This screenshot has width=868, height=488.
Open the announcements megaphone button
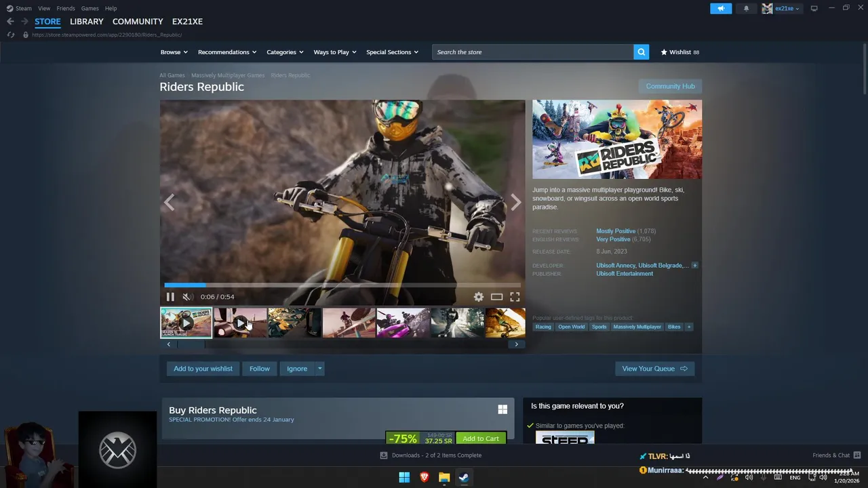(x=721, y=8)
